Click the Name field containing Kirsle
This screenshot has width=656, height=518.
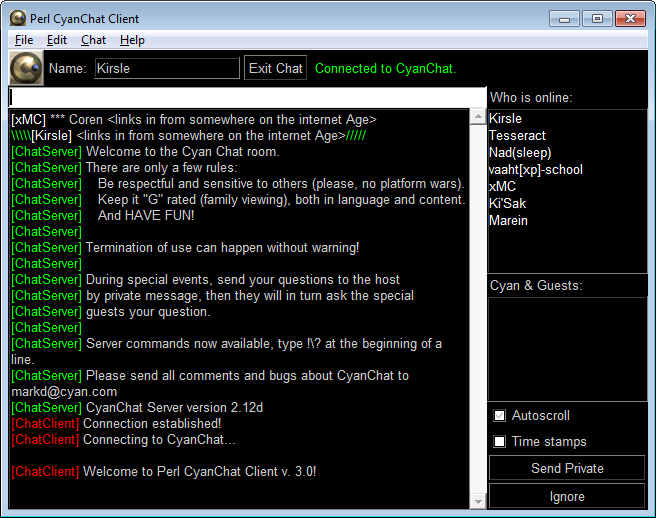[167, 68]
